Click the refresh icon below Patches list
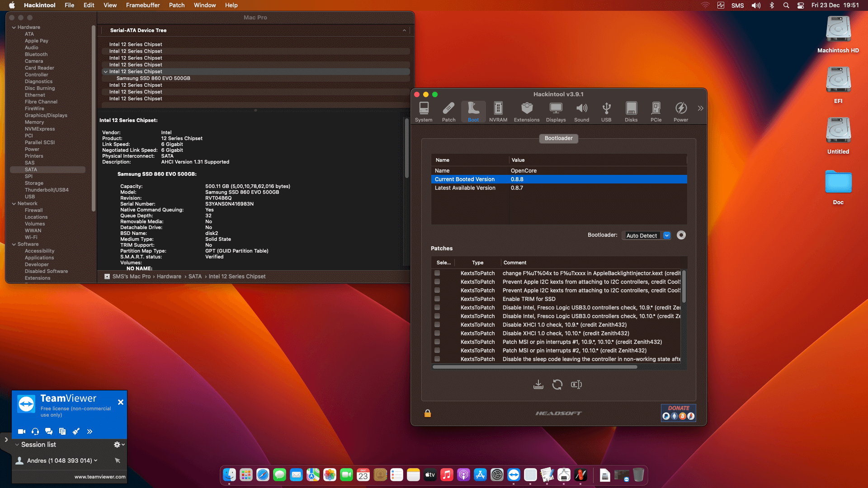This screenshot has width=868, height=488. tap(557, 385)
